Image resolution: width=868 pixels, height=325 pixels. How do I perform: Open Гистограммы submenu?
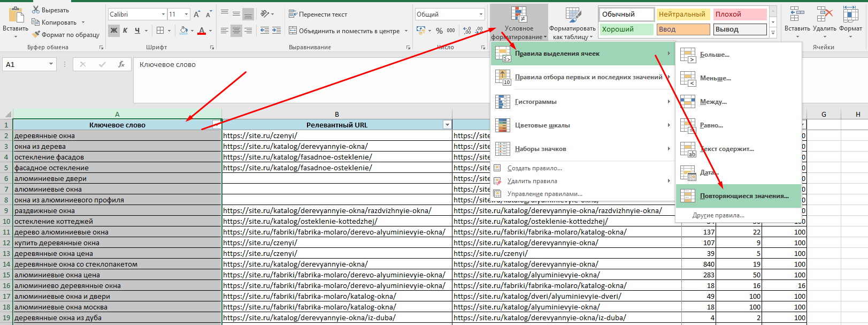[x=582, y=102]
